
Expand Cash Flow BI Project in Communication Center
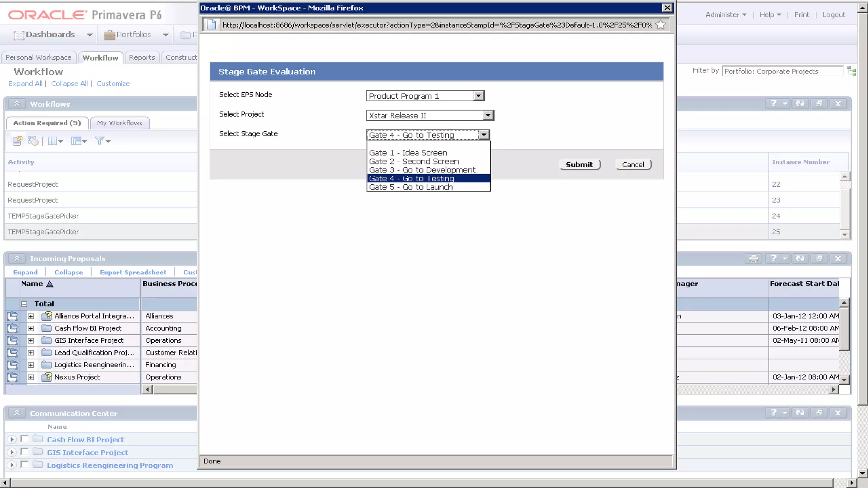pyautogui.click(x=12, y=440)
